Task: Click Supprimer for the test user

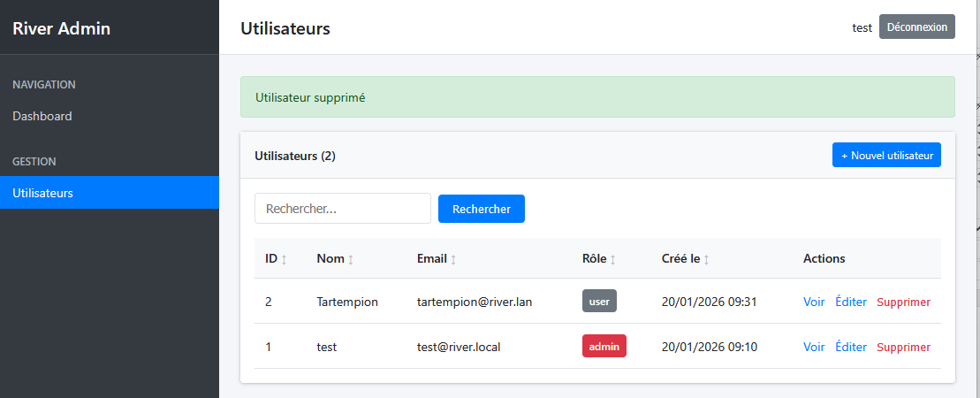Action: [903, 347]
